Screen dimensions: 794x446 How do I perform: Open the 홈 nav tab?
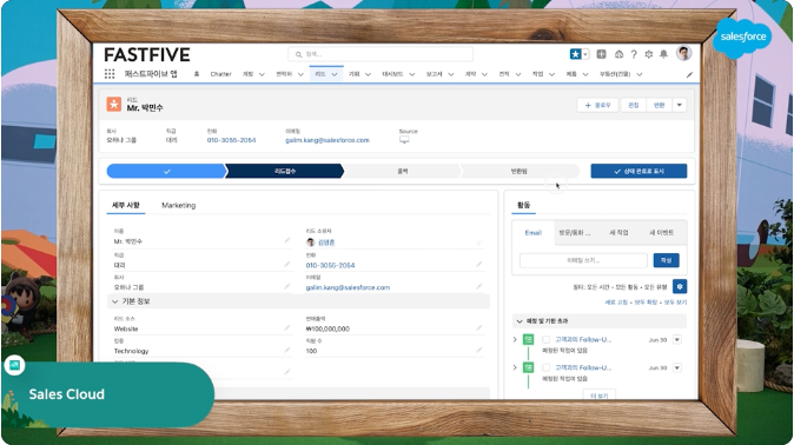tap(196, 74)
